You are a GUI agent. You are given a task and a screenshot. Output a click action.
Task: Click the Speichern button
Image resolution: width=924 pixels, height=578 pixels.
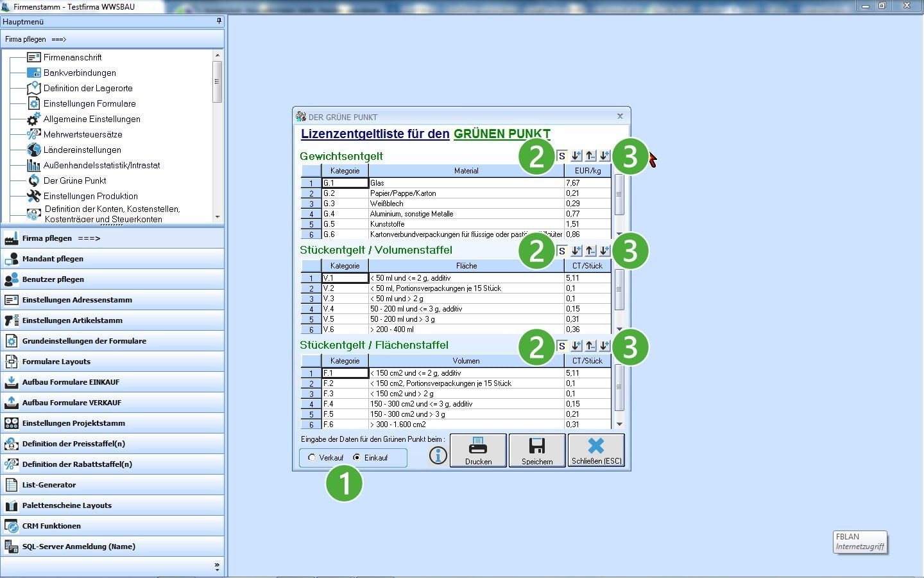pyautogui.click(x=537, y=450)
